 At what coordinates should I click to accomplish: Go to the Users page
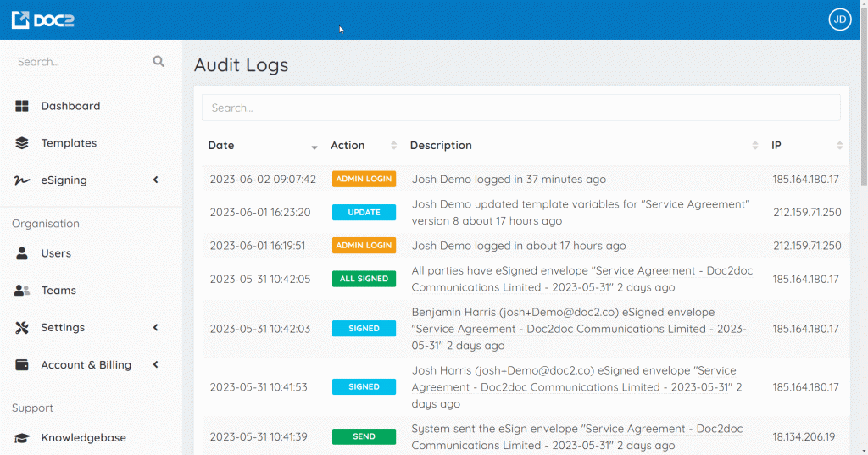pyautogui.click(x=56, y=253)
